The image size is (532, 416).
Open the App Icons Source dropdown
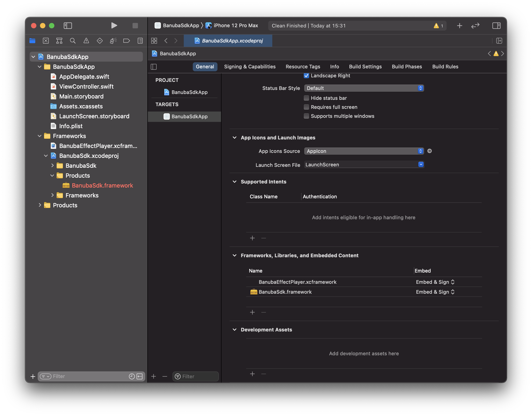click(x=364, y=151)
